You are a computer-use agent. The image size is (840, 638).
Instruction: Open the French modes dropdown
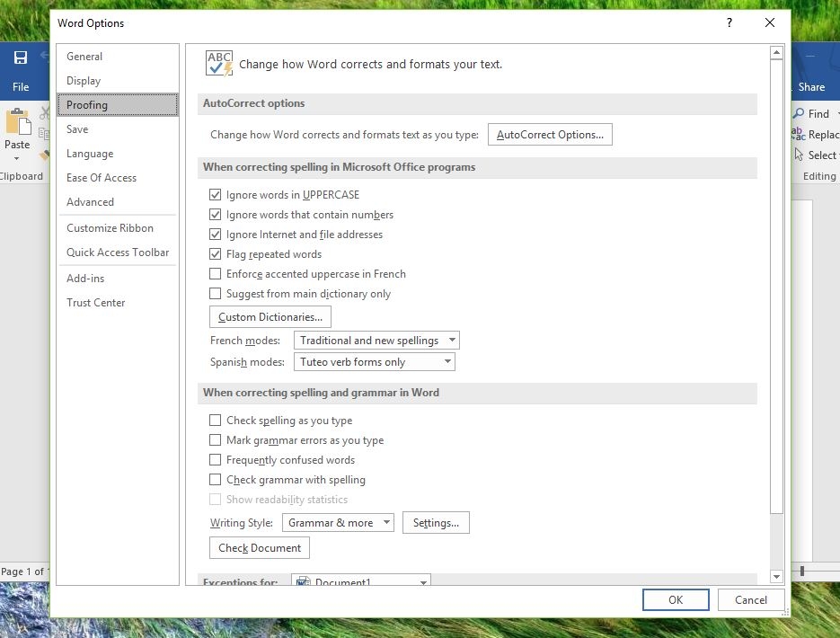click(376, 341)
